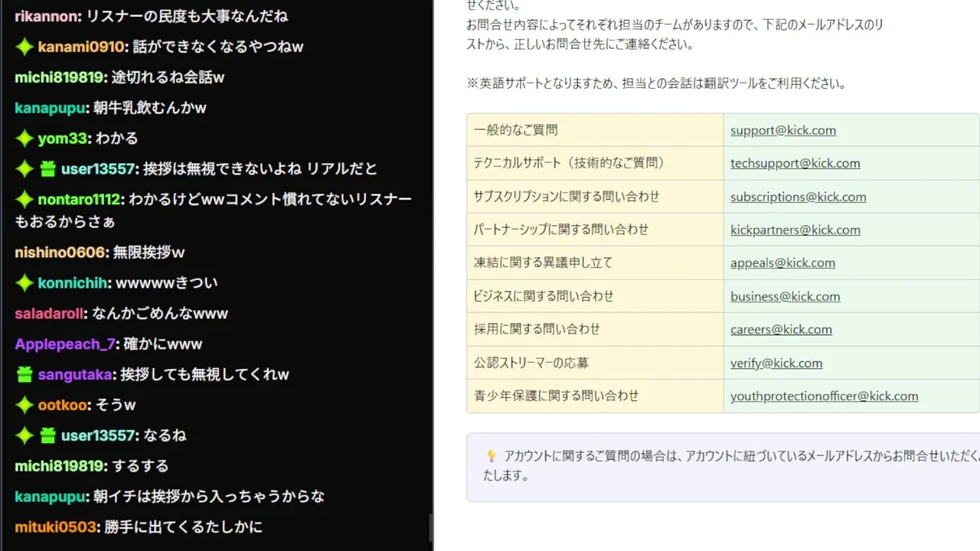The width and height of the screenshot is (980, 551).
Task: Select the 'パートナーシップに関する問い合わせ' cell
Action: point(595,230)
